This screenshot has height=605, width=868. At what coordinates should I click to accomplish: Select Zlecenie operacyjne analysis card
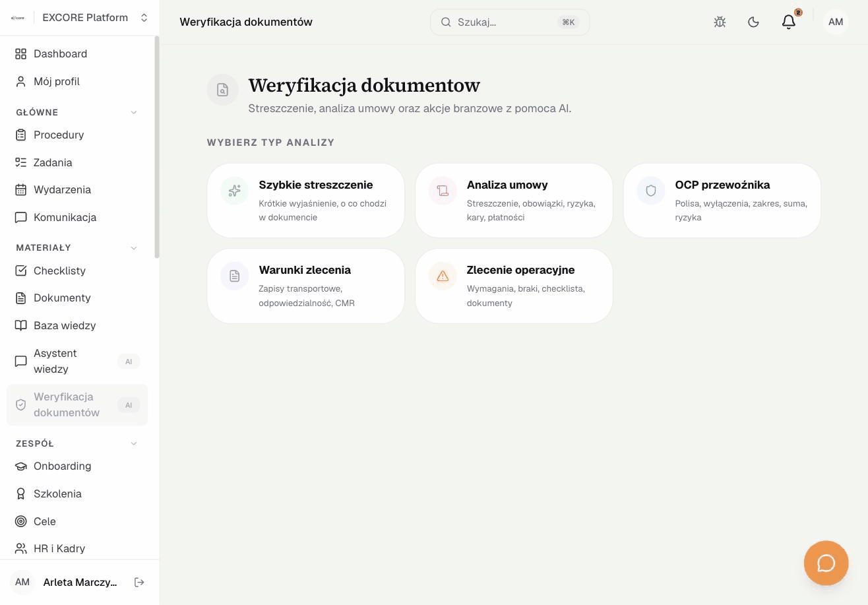pos(514,286)
